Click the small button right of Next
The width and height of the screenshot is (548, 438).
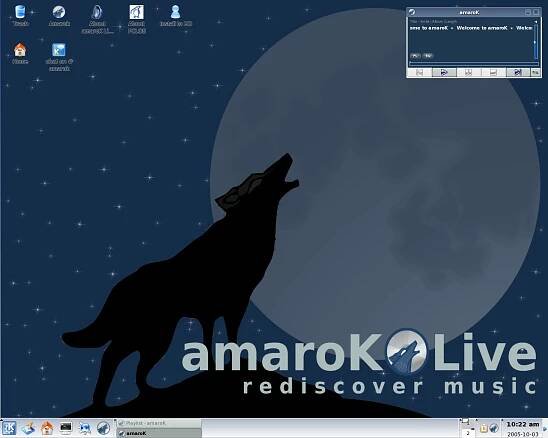point(535,72)
